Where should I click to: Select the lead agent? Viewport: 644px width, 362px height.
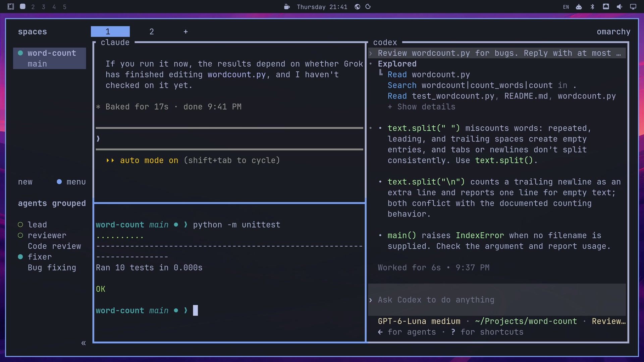[33, 225]
